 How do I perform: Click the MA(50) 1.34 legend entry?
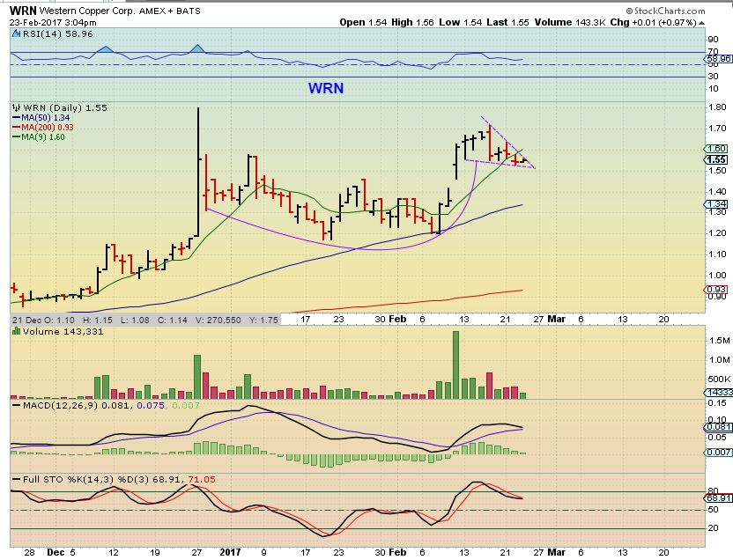[x=41, y=118]
